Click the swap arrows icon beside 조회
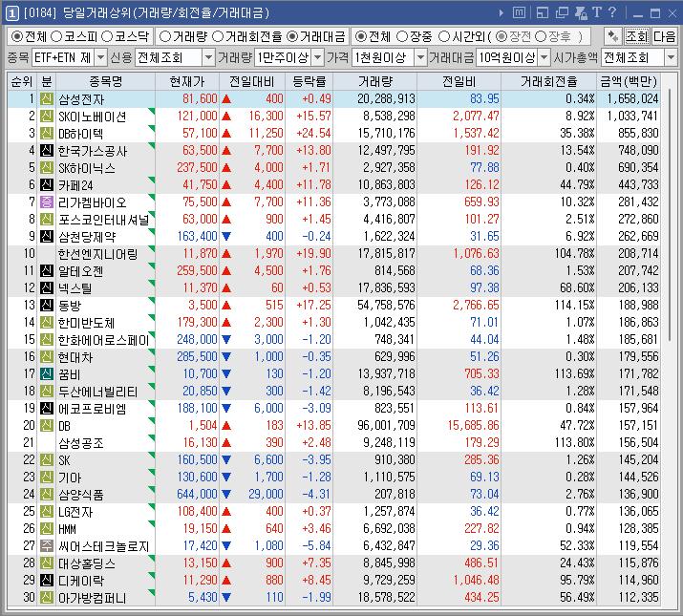This screenshot has width=683, height=616. (613, 36)
